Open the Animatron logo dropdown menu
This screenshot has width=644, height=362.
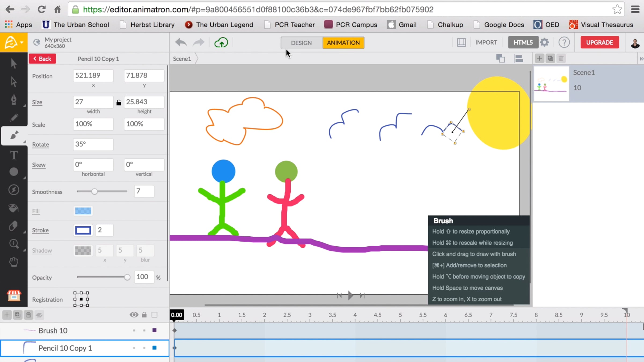[14, 42]
